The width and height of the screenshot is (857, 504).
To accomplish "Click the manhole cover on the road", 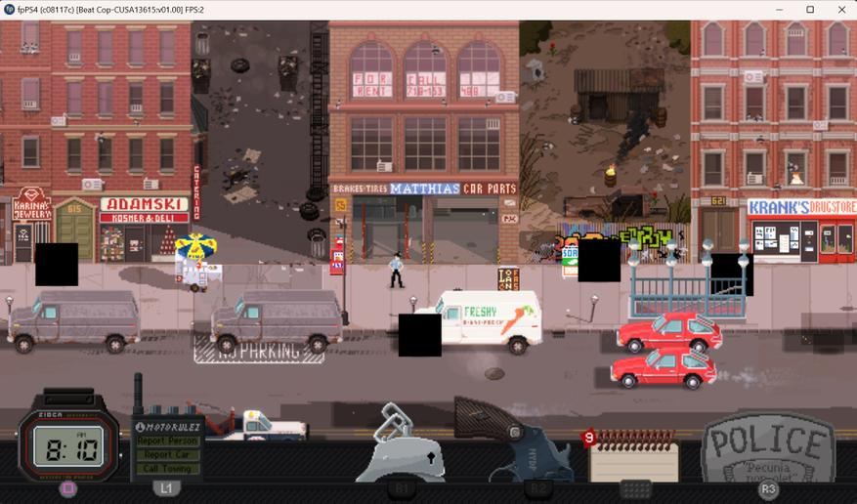I will pos(494,373).
